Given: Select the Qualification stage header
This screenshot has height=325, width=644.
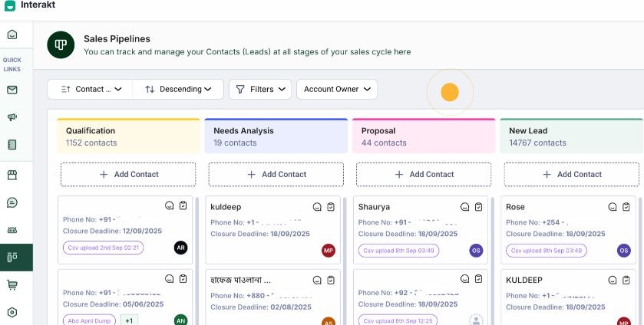Looking at the screenshot, I should 128,136.
